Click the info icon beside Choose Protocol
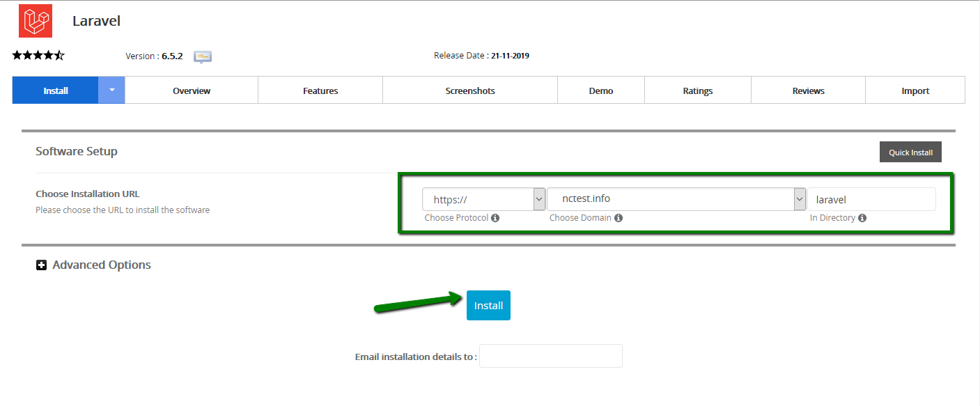 pos(495,218)
